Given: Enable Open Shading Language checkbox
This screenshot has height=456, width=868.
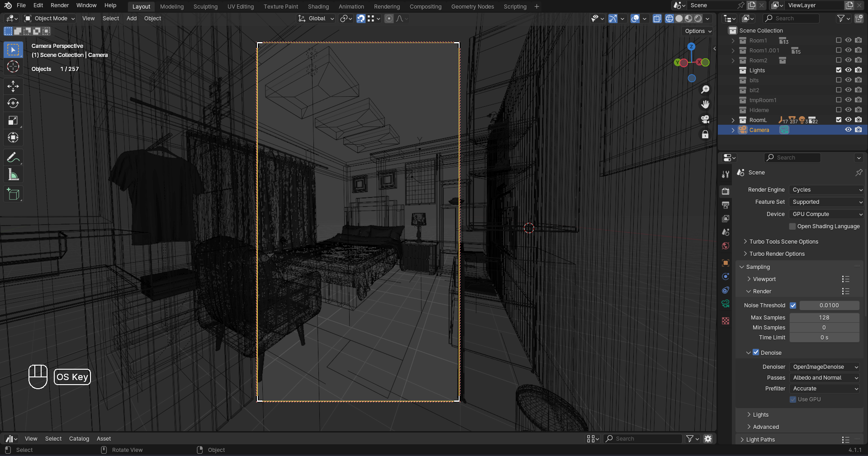Looking at the screenshot, I should 792,226.
